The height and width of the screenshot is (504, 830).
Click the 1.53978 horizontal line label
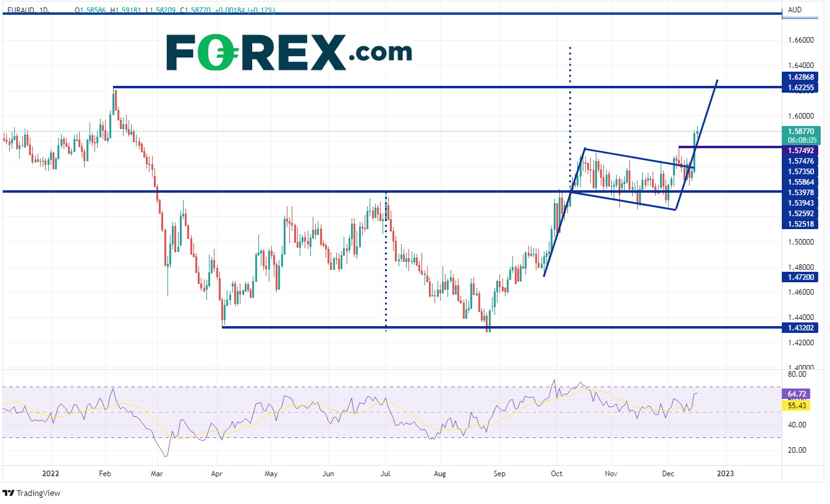800,192
